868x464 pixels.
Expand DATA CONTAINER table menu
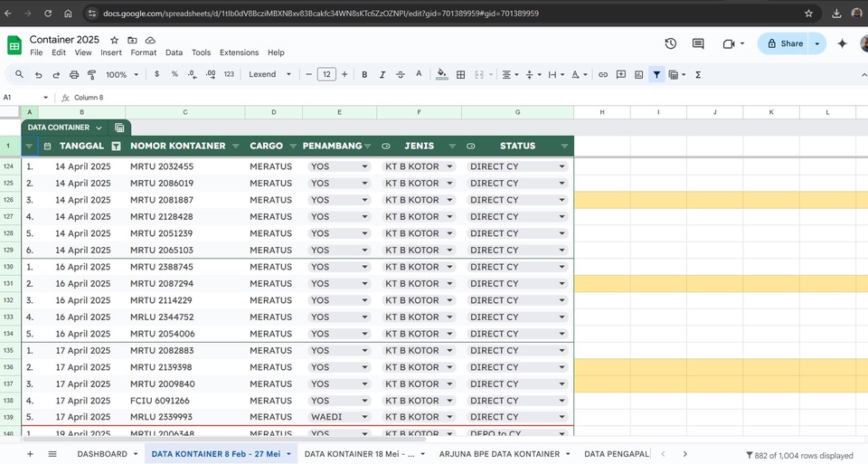[x=99, y=128]
